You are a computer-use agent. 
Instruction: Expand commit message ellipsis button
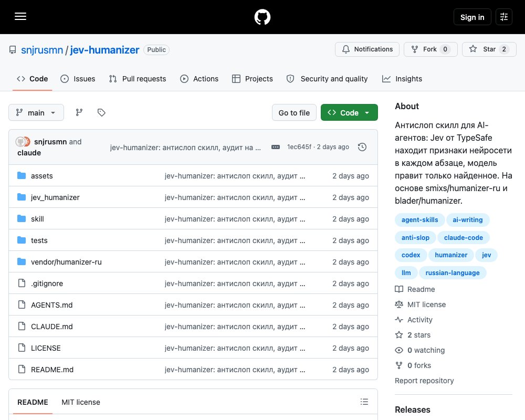click(276, 147)
